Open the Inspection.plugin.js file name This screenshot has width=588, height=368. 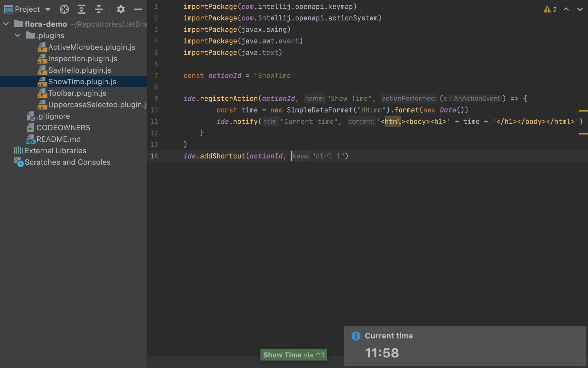pos(83,59)
